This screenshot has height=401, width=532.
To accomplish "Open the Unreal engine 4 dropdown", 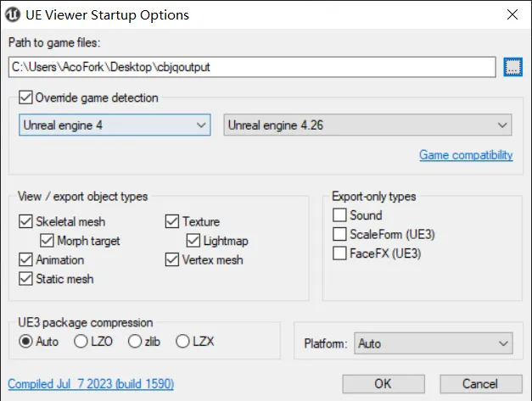I will point(115,125).
